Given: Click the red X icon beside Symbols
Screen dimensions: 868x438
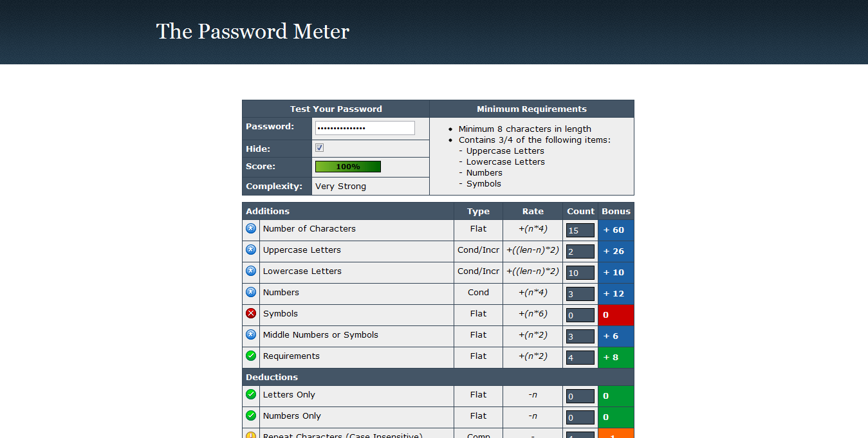Looking at the screenshot, I should click(251, 313).
